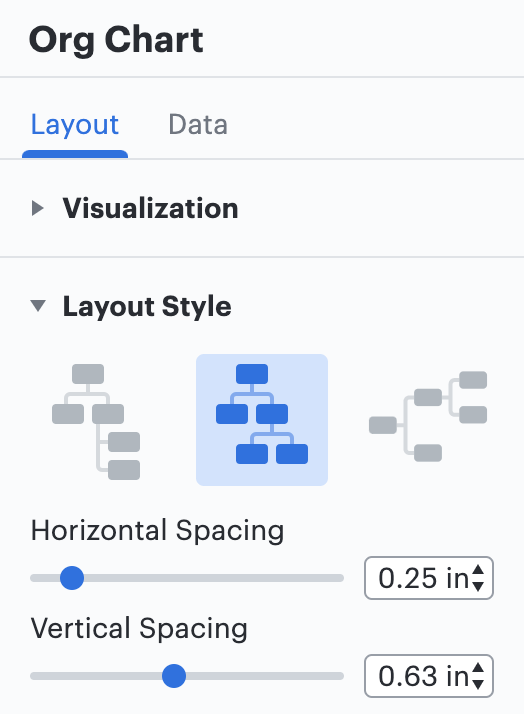Expand the Visualization section arrow

[38, 209]
